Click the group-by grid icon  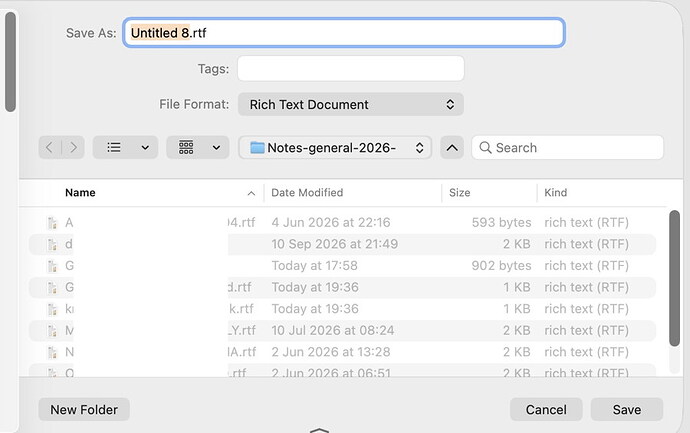coord(186,147)
